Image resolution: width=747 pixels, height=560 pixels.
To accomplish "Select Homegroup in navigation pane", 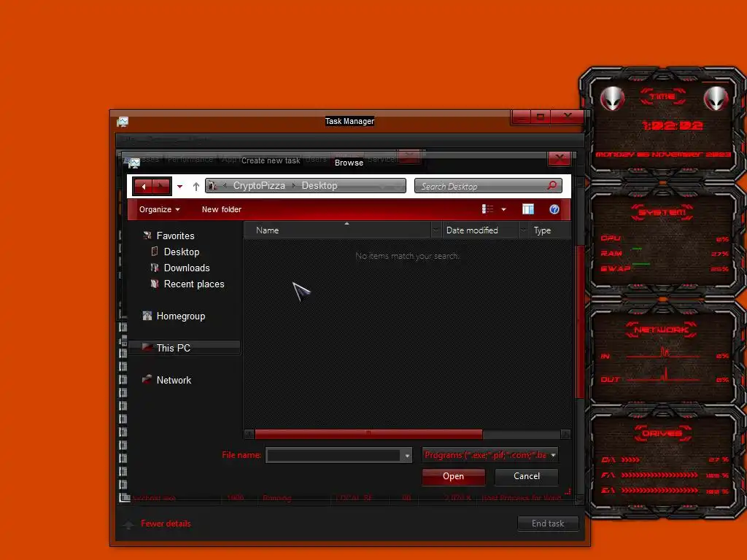I will point(181,316).
